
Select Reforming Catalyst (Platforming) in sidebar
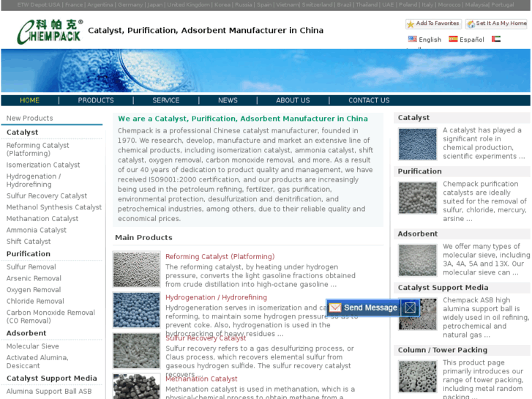pyautogui.click(x=37, y=149)
